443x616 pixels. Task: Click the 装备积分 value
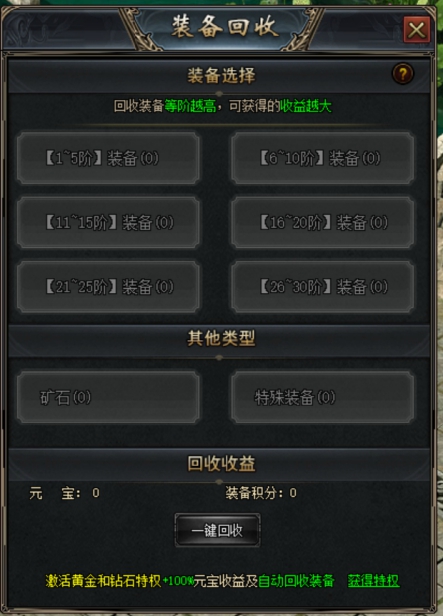tap(293, 493)
